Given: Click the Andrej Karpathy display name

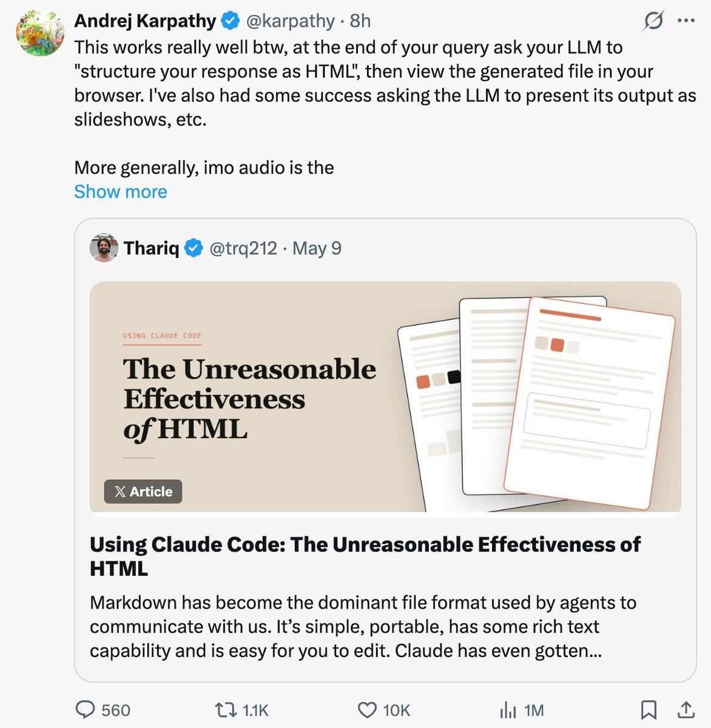Looking at the screenshot, I should [x=145, y=21].
